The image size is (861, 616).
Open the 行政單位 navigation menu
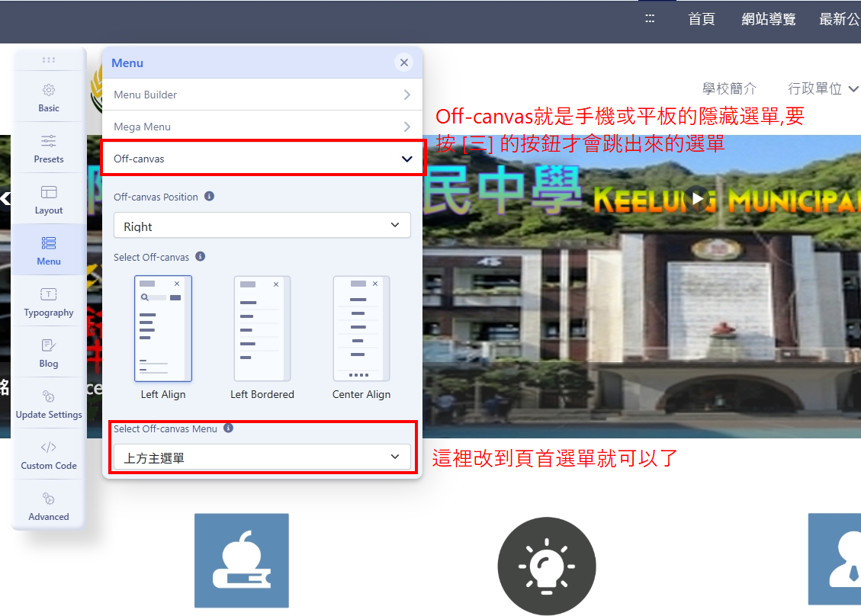(x=823, y=89)
